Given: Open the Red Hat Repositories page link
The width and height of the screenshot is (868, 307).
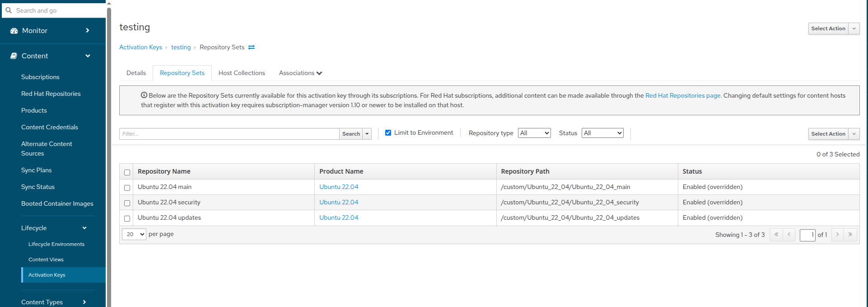Looking at the screenshot, I should pyautogui.click(x=682, y=96).
